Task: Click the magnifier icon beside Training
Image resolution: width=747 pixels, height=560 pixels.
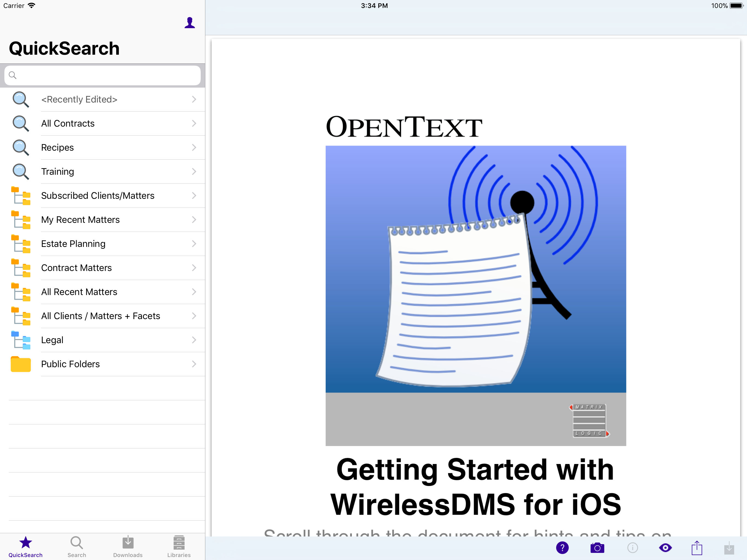Action: coord(21,171)
